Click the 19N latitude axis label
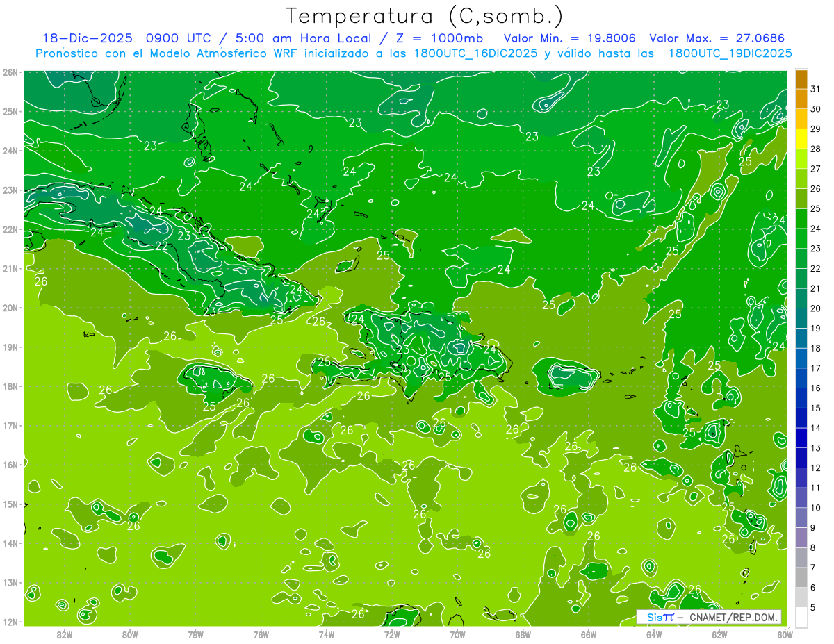The image size is (834, 644). (10, 347)
